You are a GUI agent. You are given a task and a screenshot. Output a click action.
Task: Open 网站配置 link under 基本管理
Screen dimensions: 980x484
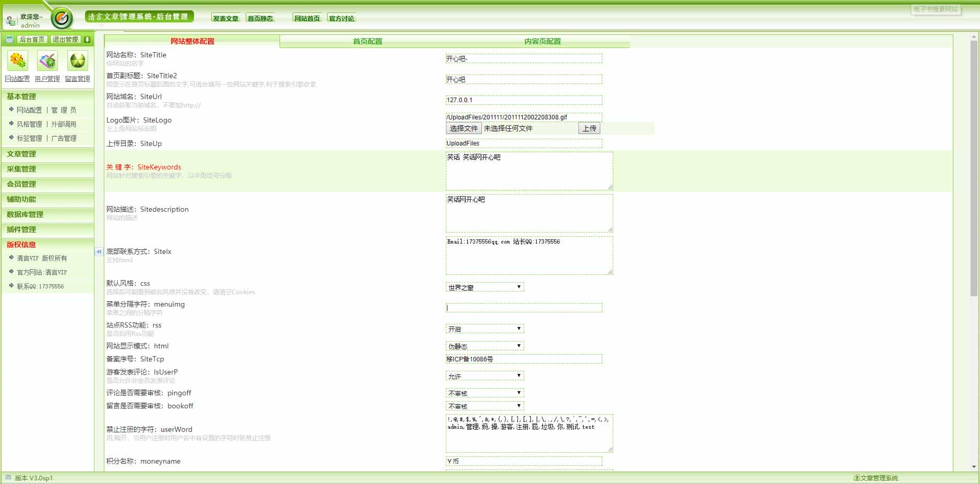click(29, 110)
